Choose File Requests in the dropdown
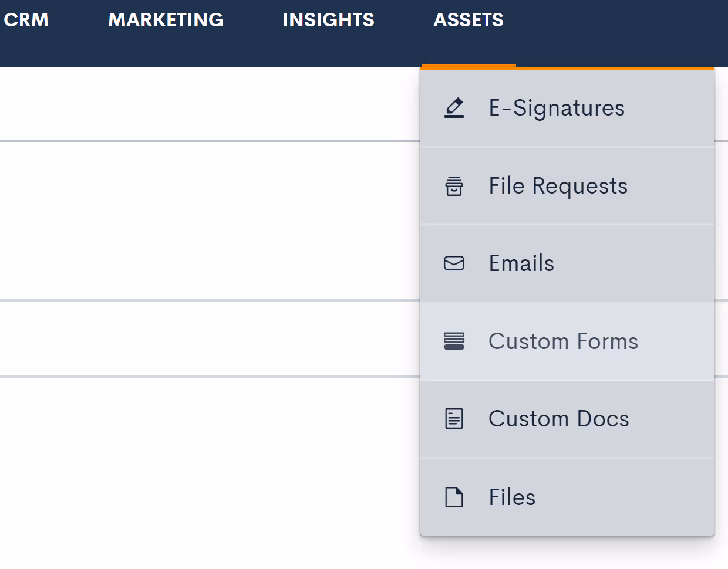The image size is (728, 569). (x=567, y=186)
